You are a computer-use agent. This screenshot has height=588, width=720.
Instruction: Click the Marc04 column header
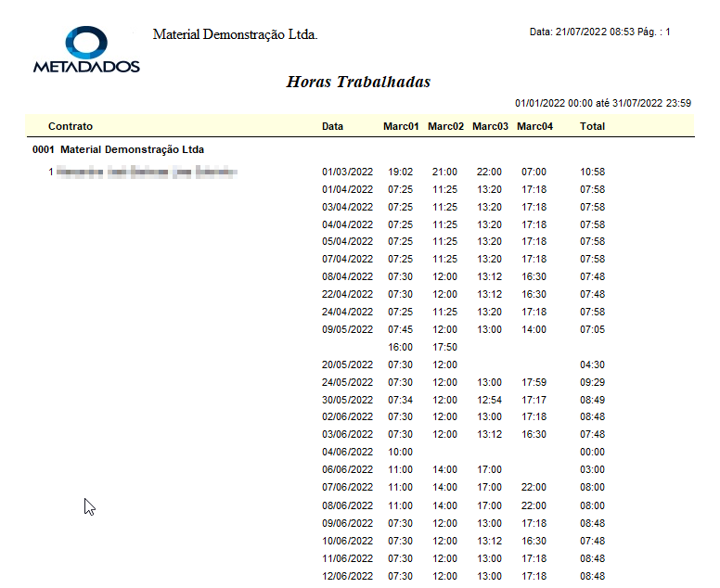pyautogui.click(x=534, y=126)
